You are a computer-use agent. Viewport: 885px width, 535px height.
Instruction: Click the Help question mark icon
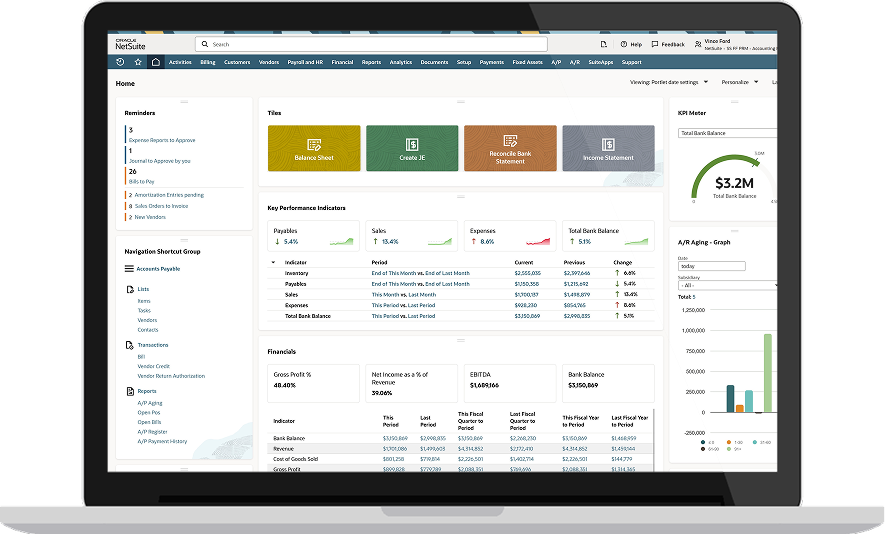click(x=630, y=45)
